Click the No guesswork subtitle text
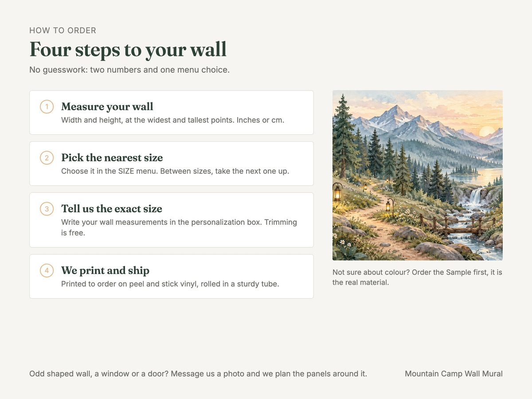 click(x=129, y=70)
